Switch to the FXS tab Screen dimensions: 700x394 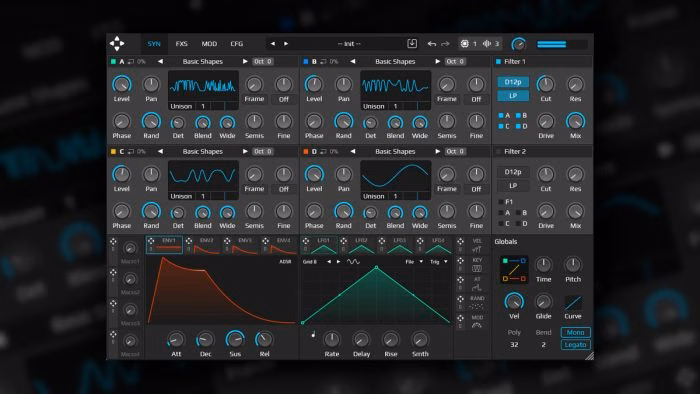(x=181, y=44)
